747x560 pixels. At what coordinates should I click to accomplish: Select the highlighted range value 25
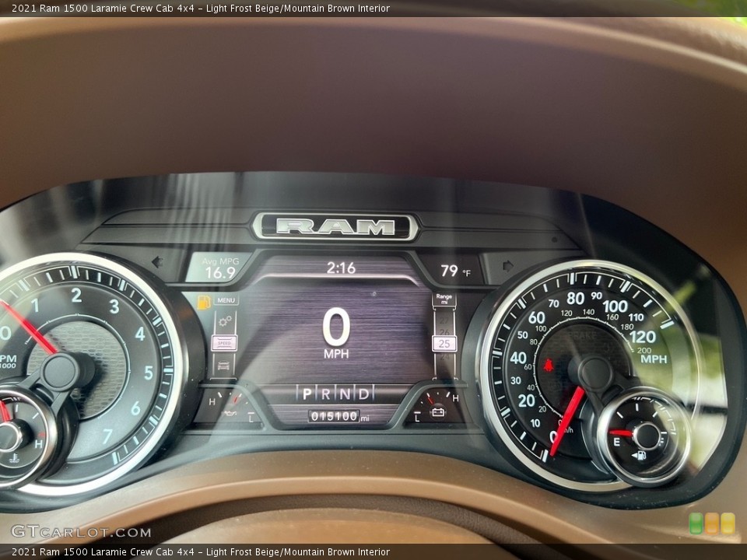(444, 343)
